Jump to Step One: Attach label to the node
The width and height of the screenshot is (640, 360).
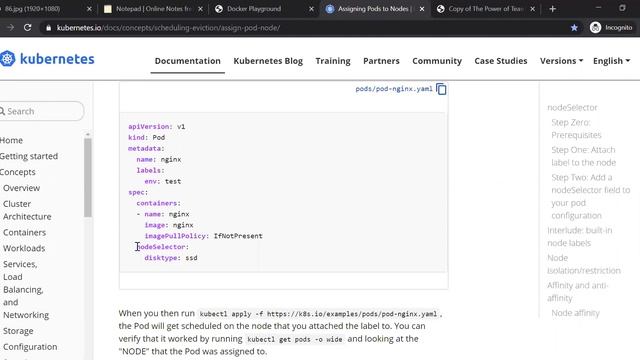pyautogui.click(x=583, y=156)
